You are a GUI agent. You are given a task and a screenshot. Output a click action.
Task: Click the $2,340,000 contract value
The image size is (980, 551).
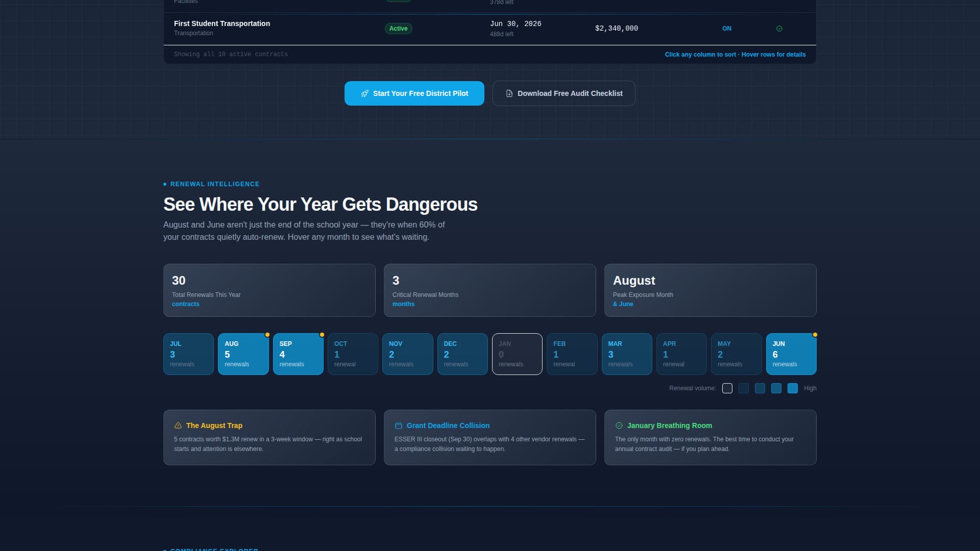pos(617,29)
